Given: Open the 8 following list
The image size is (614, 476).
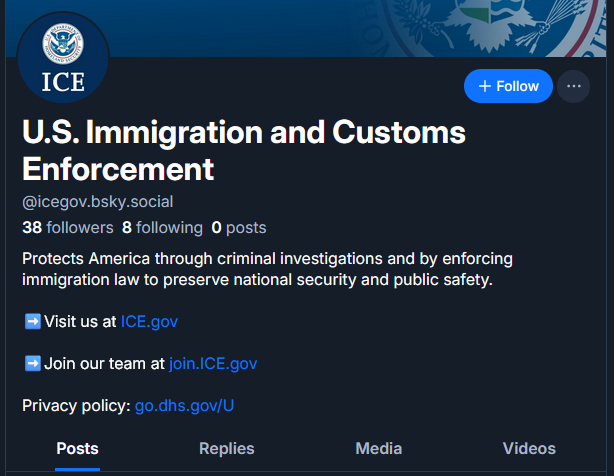Looking at the screenshot, I should pyautogui.click(x=162, y=227).
